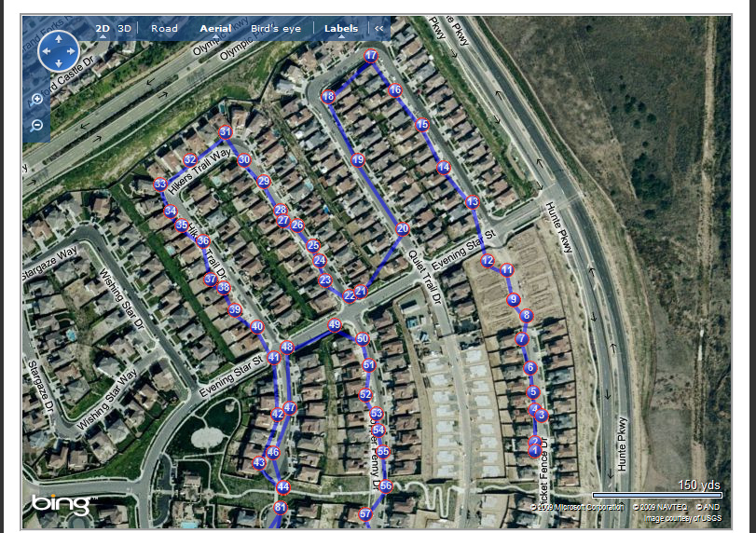The width and height of the screenshot is (756, 533).
Task: Select route waypoint marker 16
Action: click(x=395, y=89)
